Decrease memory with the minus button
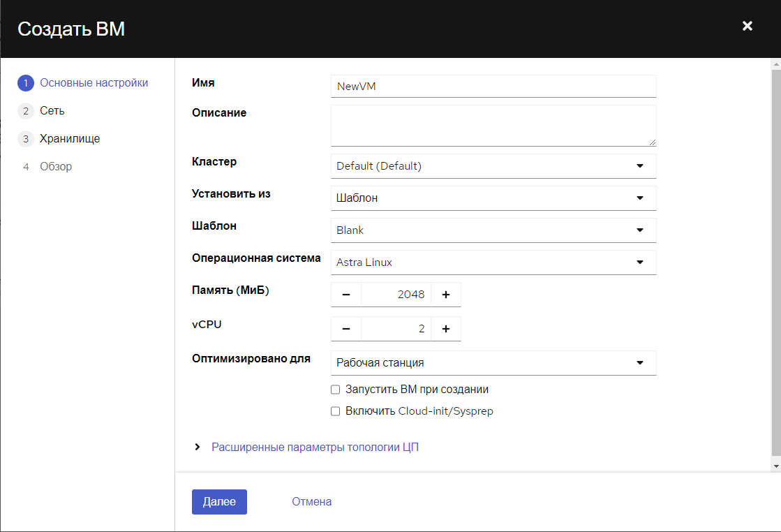 point(346,295)
